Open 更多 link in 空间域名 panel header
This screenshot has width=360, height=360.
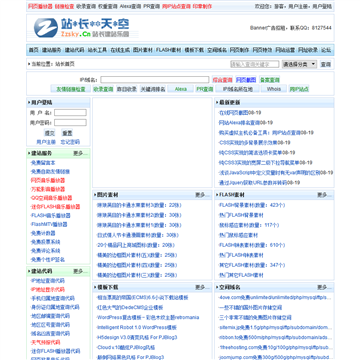tap(324, 287)
